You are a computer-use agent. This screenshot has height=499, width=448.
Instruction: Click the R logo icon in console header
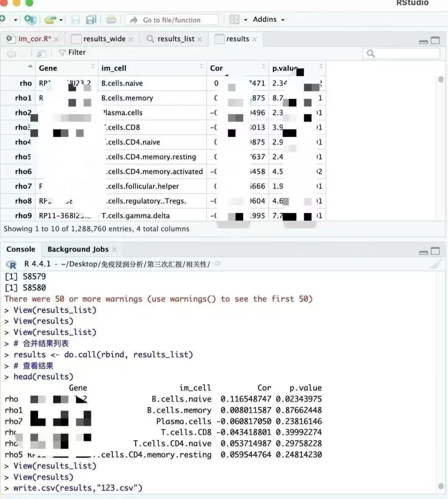12,264
